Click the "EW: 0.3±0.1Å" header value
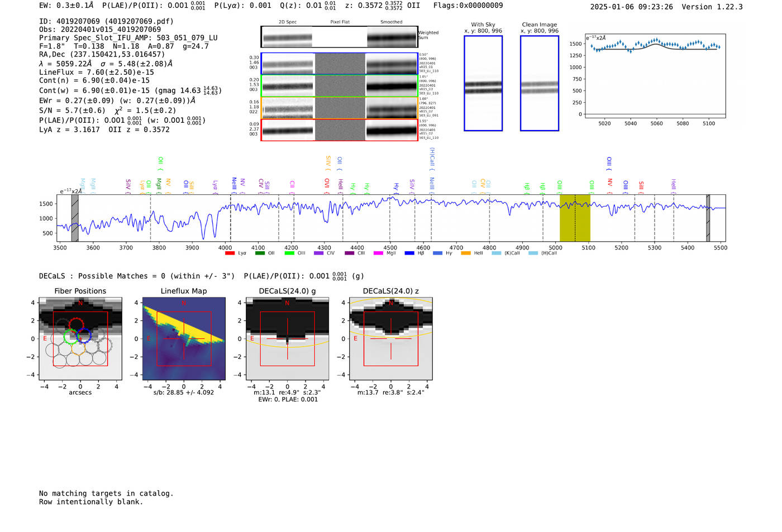This screenshot has width=782, height=532. (66, 6)
